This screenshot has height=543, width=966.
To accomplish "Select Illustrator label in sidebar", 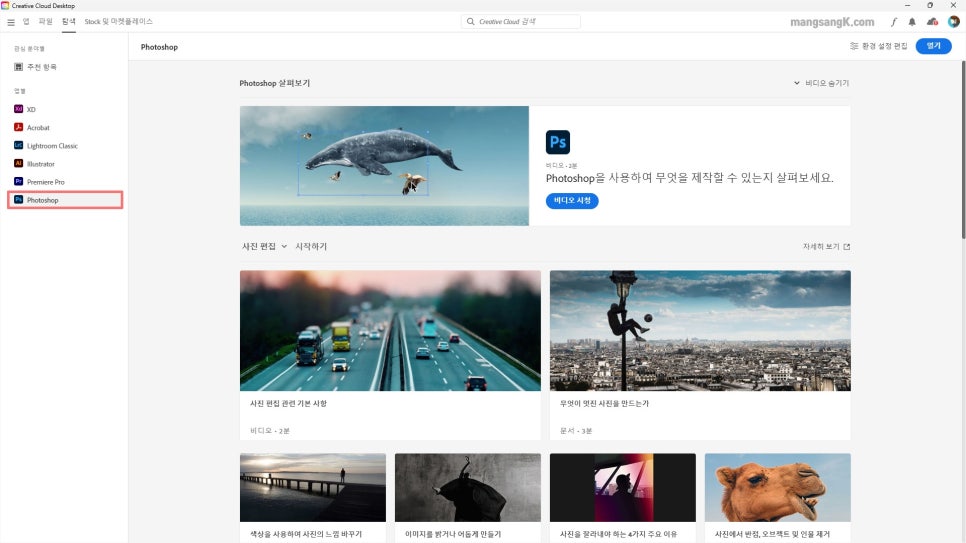I will coord(41,164).
